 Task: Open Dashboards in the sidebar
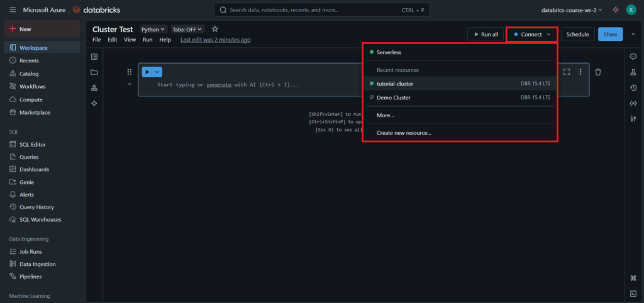coord(42,169)
